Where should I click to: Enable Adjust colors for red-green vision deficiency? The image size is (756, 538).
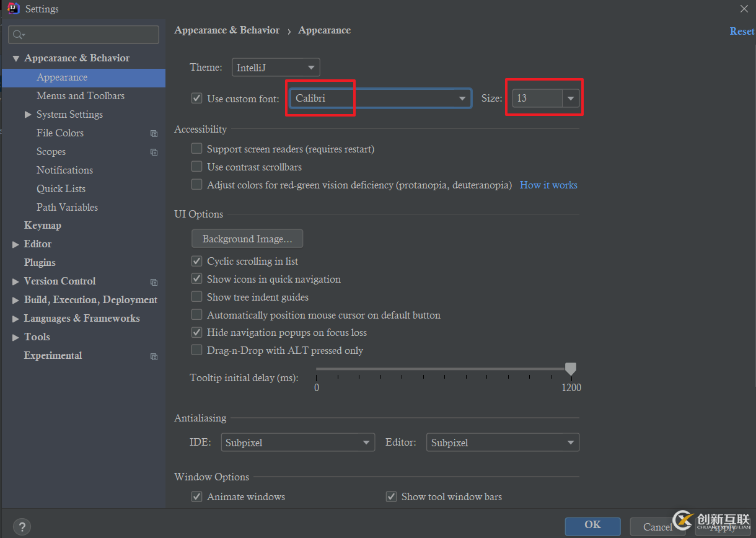coord(197,185)
